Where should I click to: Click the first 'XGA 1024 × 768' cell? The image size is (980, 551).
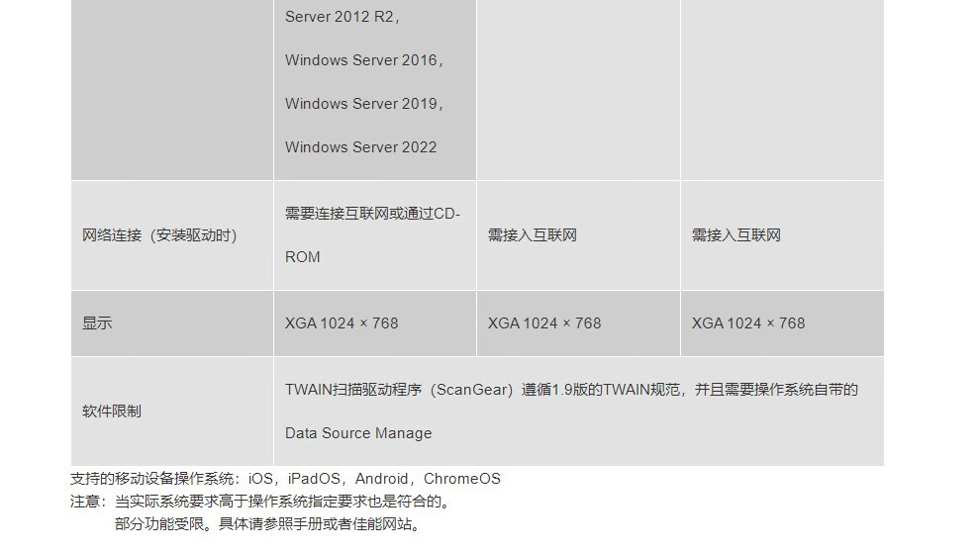click(x=342, y=323)
